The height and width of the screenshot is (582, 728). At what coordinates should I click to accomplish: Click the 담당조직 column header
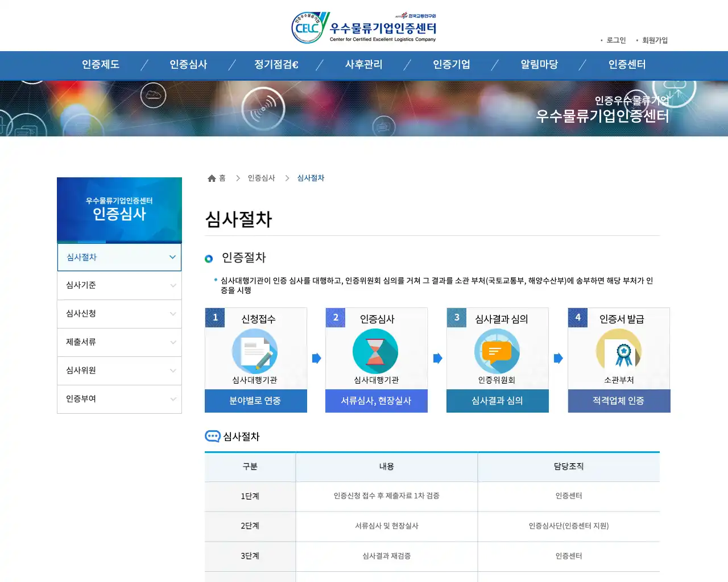point(569,467)
